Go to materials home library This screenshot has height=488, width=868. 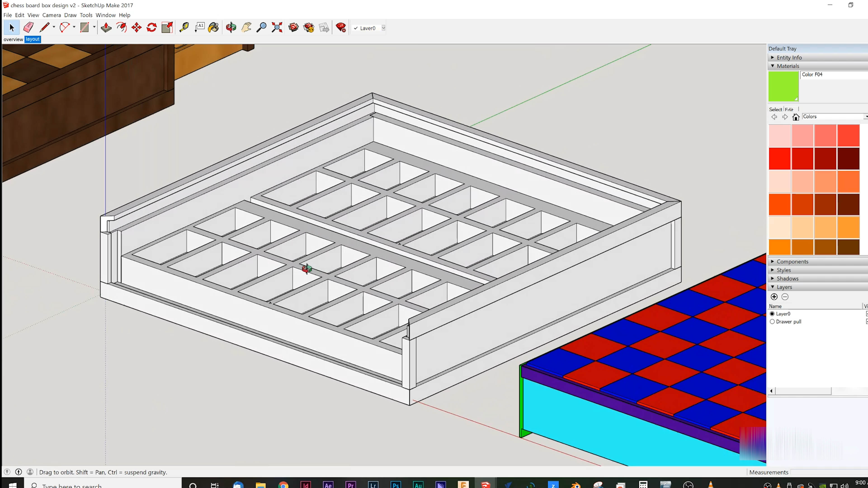point(796,117)
